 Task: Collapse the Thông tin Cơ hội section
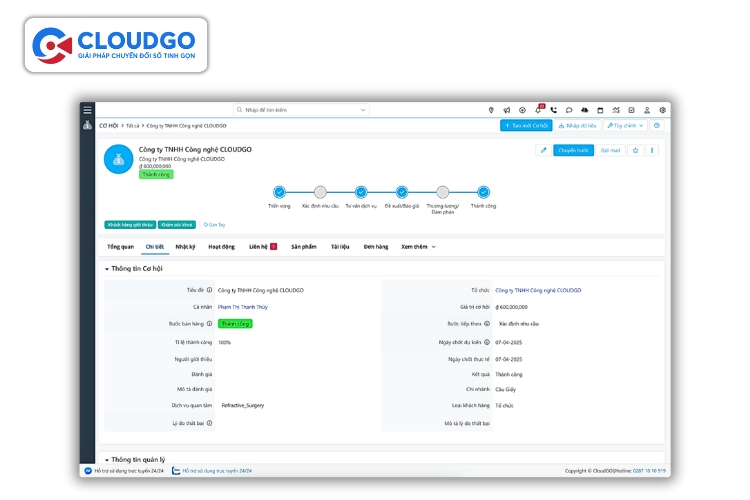pos(107,269)
